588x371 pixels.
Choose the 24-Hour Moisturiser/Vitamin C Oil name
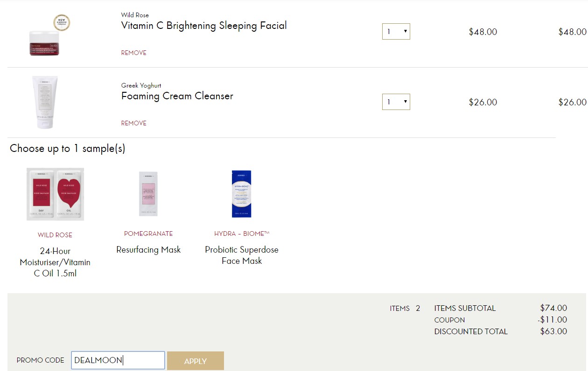tap(55, 262)
